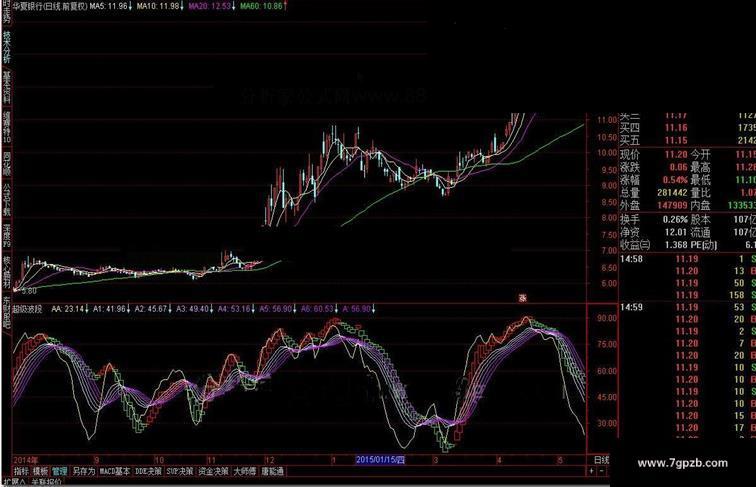Click the A4: 53.16 indicator value
756x487 pixels.
point(234,309)
